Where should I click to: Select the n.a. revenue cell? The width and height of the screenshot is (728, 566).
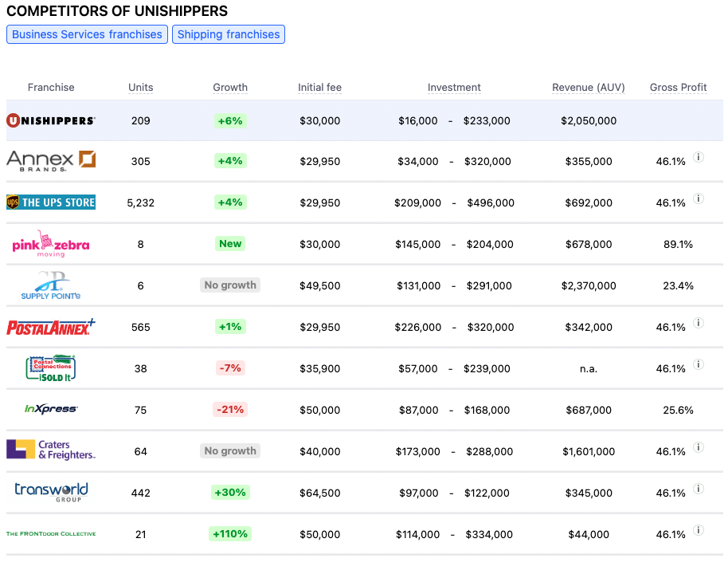[x=589, y=369]
